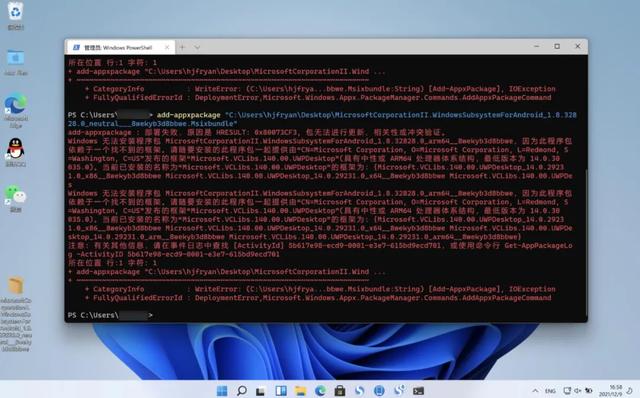Image resolution: width=640 pixels, height=398 pixels.
Task: Switch ENG input language indicator
Action: (x=550, y=391)
